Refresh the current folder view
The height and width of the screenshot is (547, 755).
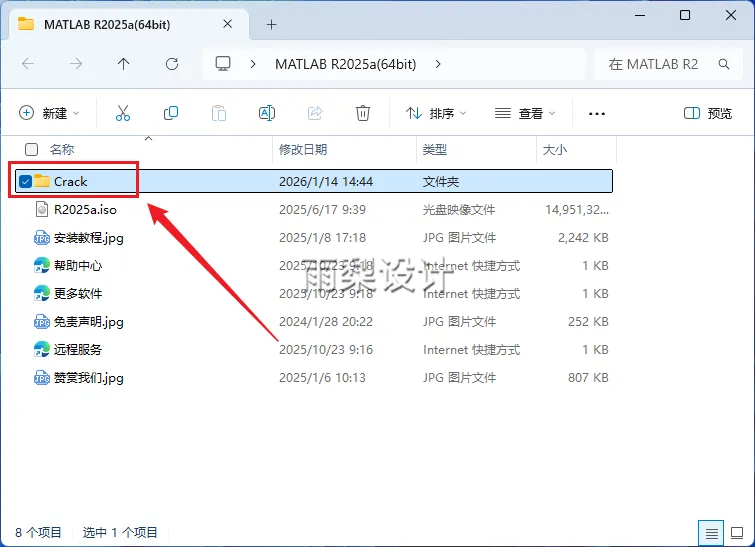pos(172,64)
